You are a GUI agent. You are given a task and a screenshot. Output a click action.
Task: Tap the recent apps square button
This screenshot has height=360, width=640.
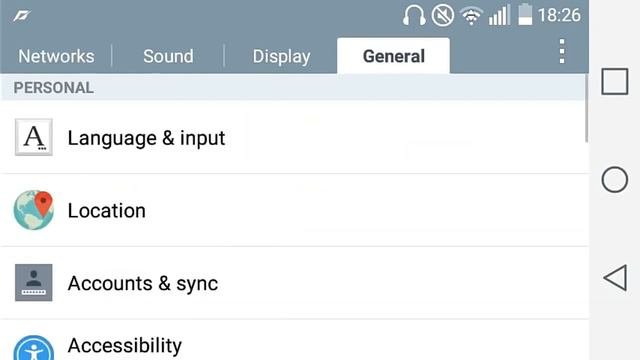point(615,82)
